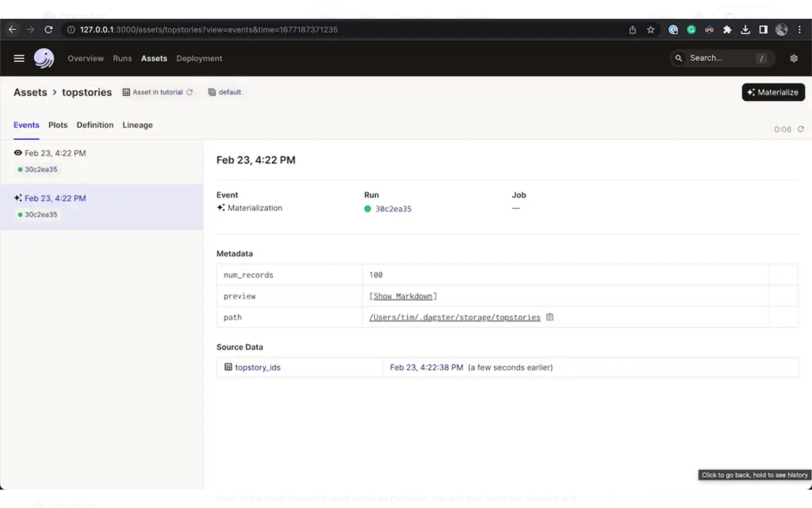
Task: Open the browser profile avatar
Action: pyautogui.click(x=781, y=29)
